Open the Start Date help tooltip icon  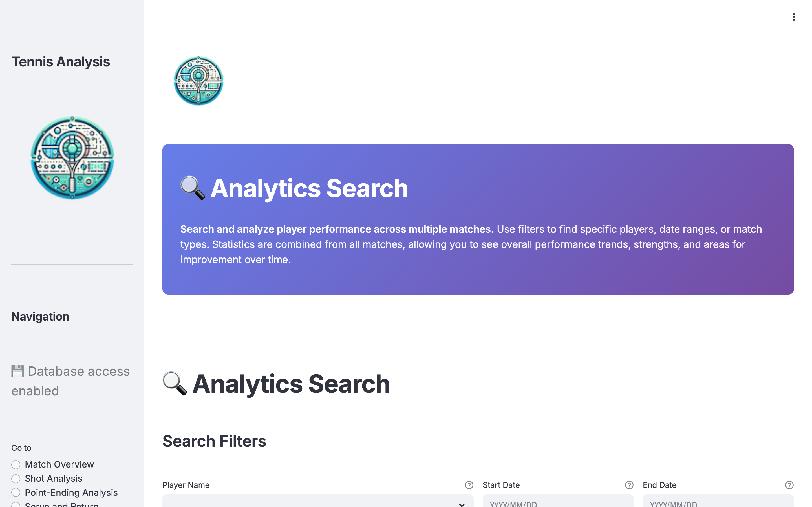tap(629, 485)
